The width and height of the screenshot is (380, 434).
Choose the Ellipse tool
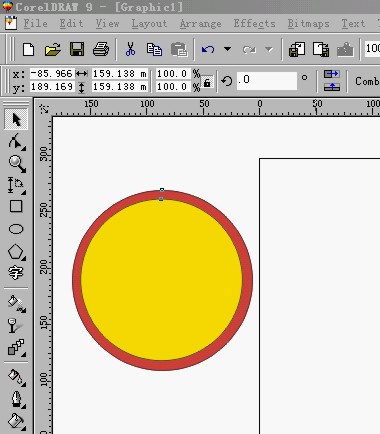pos(16,229)
